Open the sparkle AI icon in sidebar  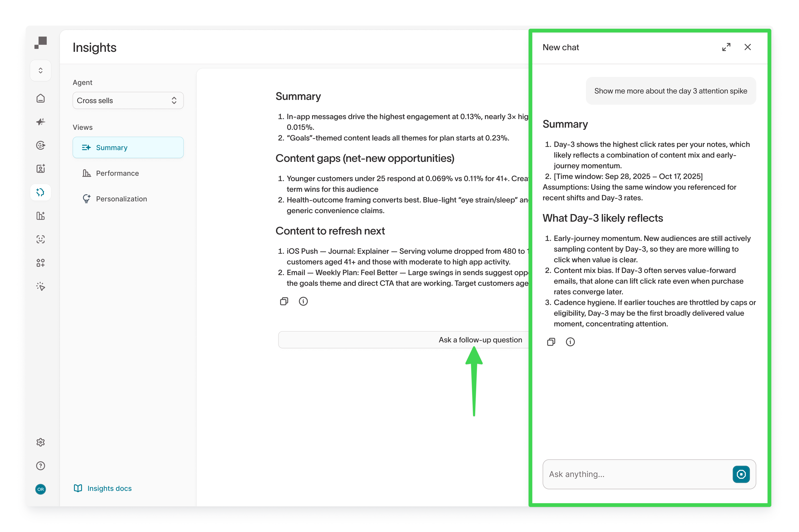tap(40, 122)
